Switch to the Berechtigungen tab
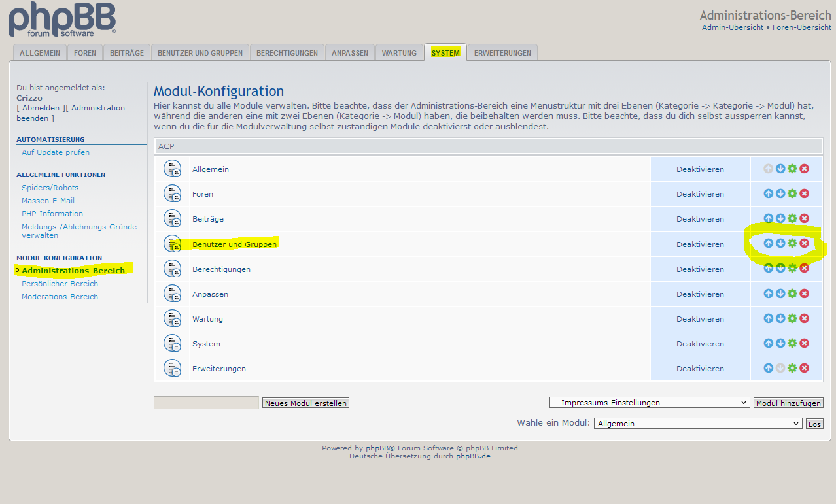Screen dimensions: 836x504 287,53
